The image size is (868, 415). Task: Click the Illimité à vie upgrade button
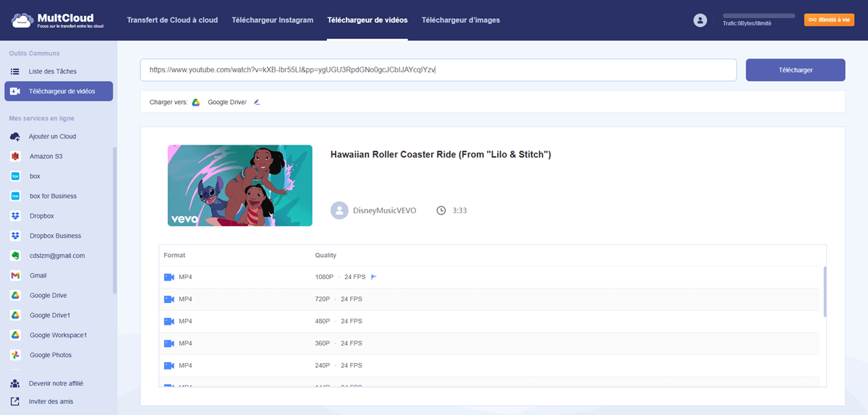(829, 20)
